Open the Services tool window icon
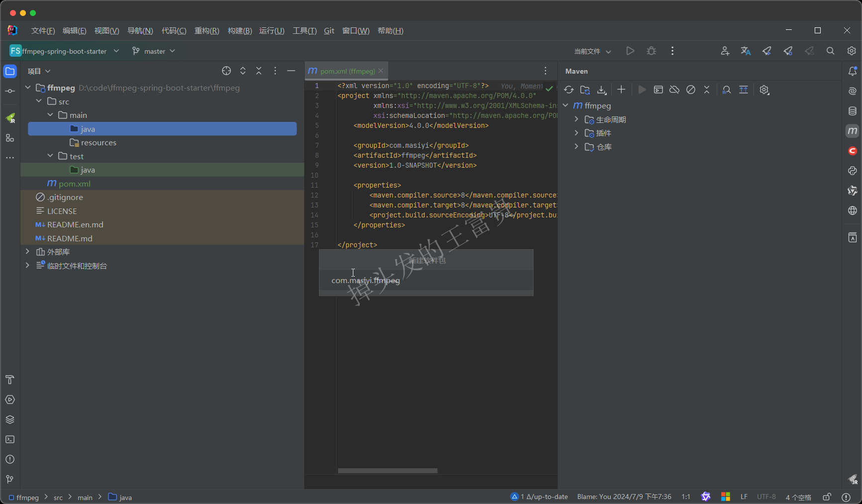Viewport: 862px width, 504px height. [10, 400]
